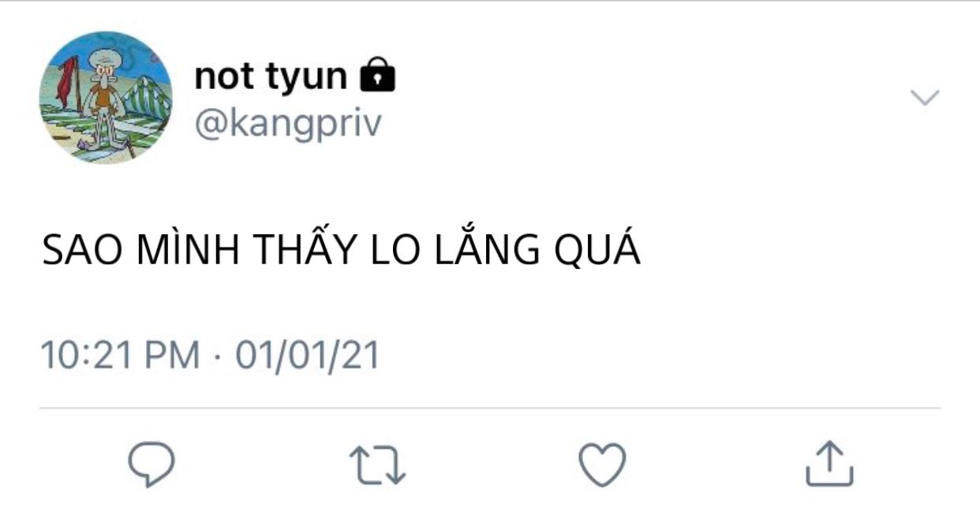980x522 pixels.
Task: View the kangpriv avatar image
Action: pos(106,97)
